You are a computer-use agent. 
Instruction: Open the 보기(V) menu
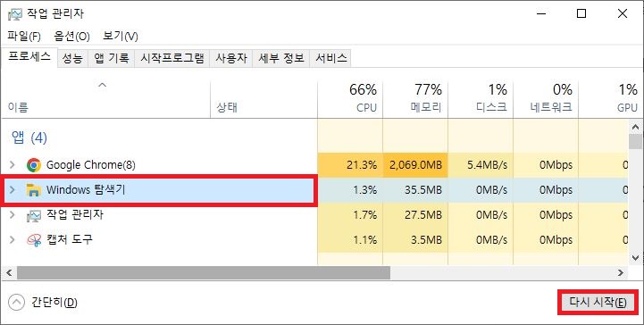point(121,37)
